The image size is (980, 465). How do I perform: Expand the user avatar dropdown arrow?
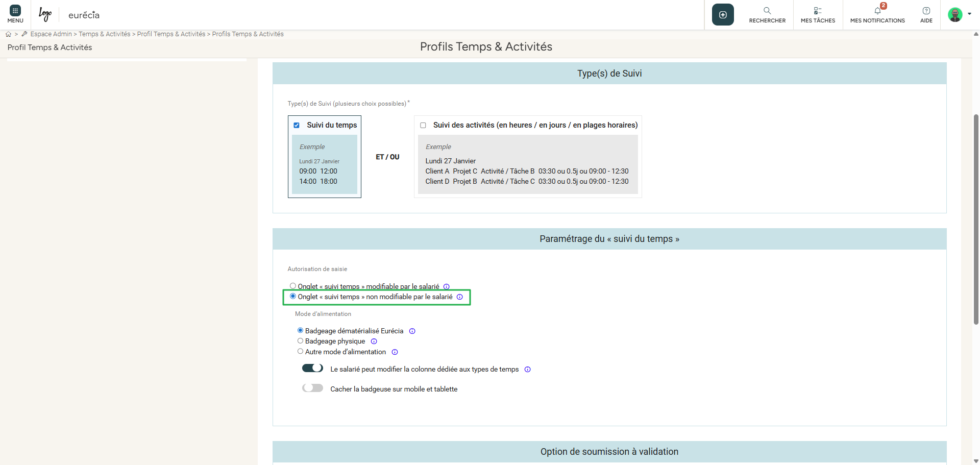[x=969, y=14]
